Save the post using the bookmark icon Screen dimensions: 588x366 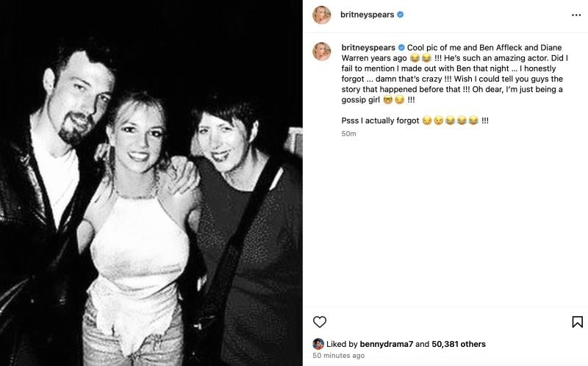point(577,322)
